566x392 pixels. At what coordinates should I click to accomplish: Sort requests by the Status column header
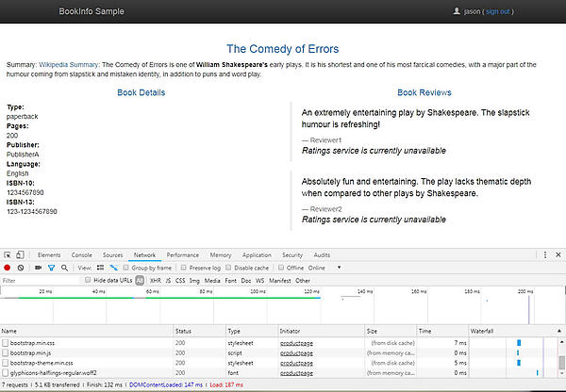coord(183,331)
